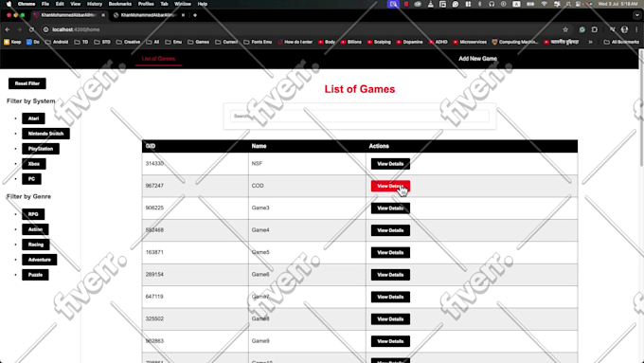Open a new tab with the plus icon

click(x=195, y=15)
